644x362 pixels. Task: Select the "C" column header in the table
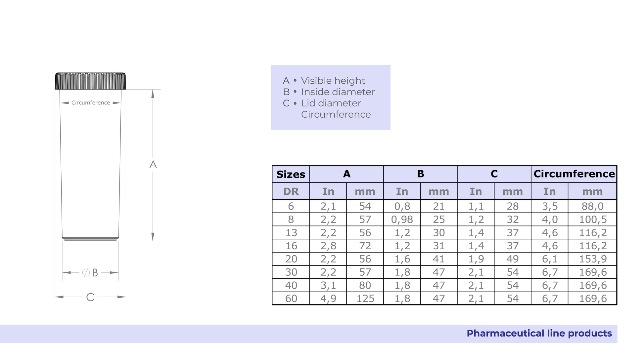pos(494,174)
